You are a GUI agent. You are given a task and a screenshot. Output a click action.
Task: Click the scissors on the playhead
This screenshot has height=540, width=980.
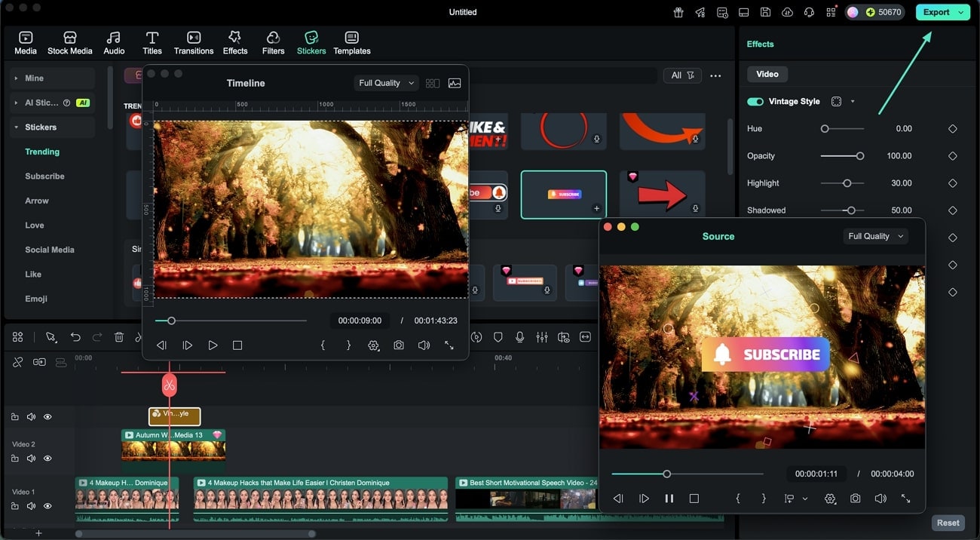click(x=169, y=385)
